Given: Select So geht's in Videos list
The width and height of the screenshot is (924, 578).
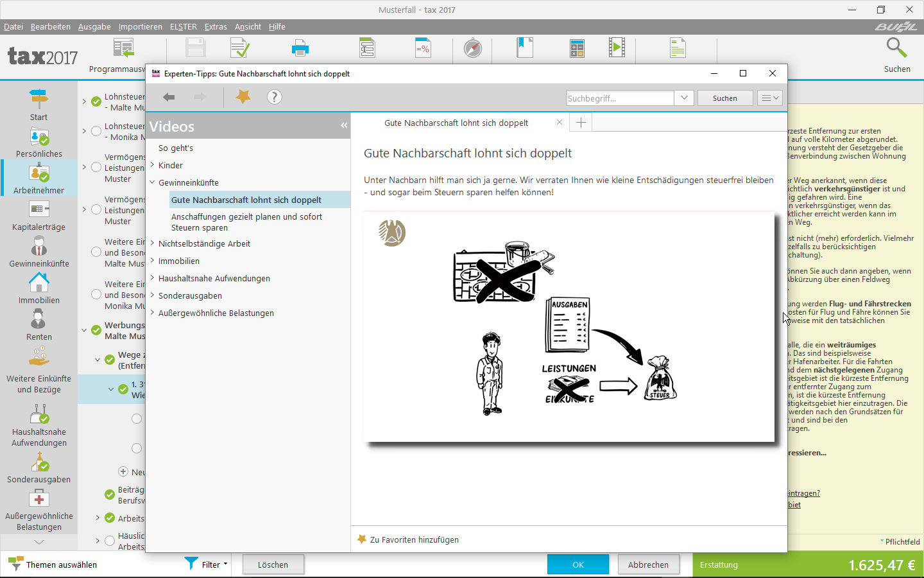Looking at the screenshot, I should [x=176, y=148].
